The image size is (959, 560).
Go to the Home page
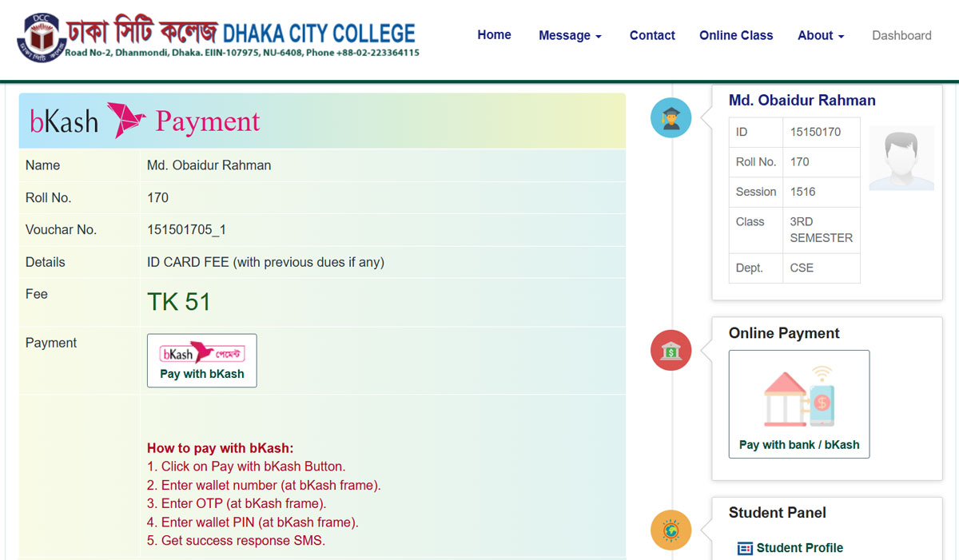click(494, 35)
